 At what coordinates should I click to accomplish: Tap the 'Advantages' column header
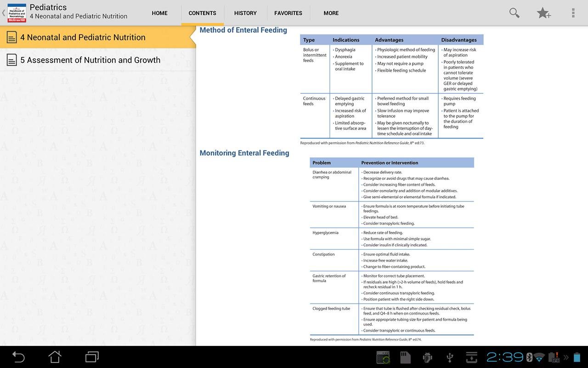click(389, 40)
